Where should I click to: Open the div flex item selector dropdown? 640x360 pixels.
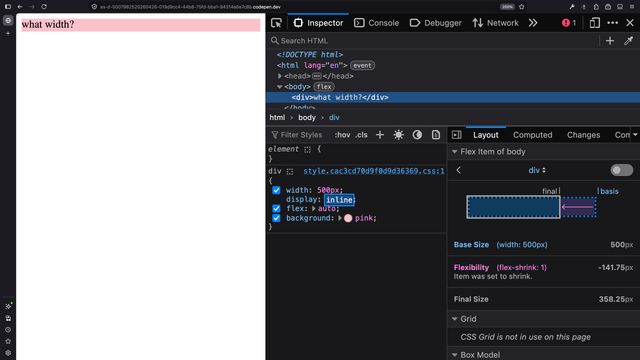pyautogui.click(x=537, y=170)
